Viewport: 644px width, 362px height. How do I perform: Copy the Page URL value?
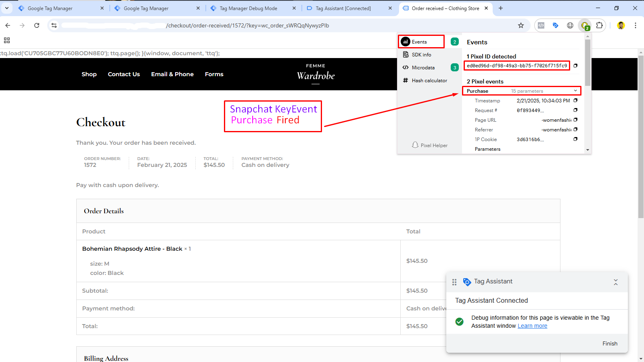point(575,120)
